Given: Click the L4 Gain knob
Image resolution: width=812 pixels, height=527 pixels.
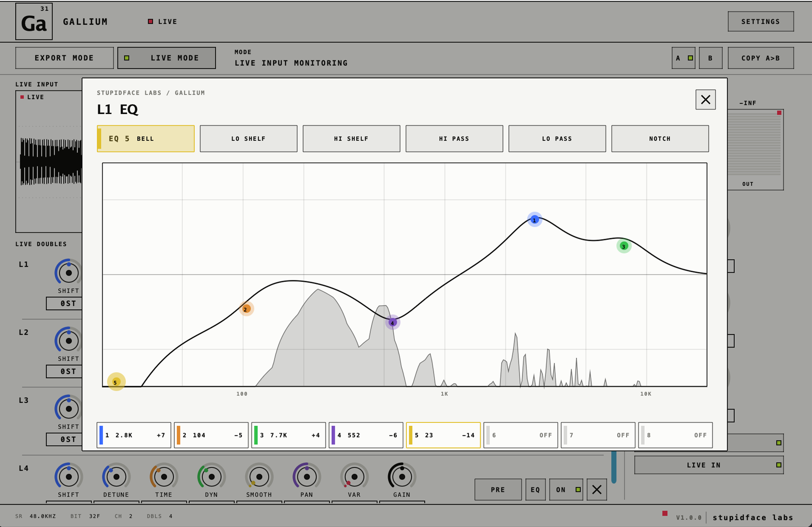Looking at the screenshot, I should pos(402,477).
